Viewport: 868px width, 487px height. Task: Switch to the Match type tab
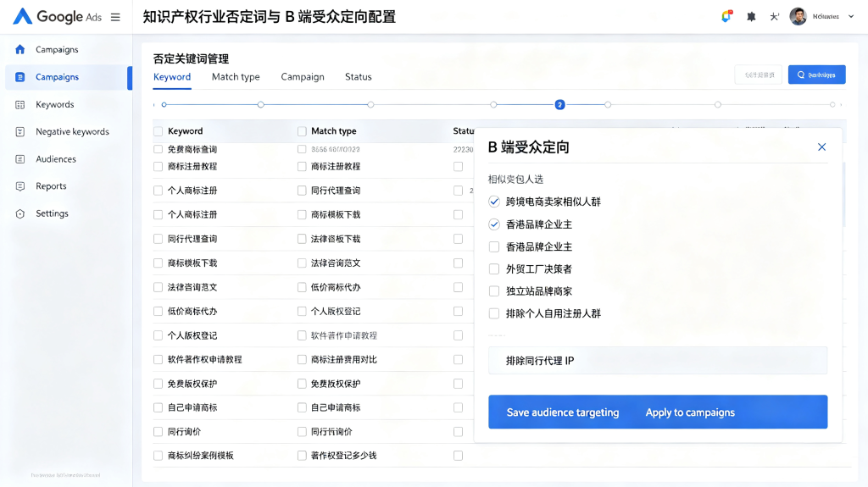point(236,77)
